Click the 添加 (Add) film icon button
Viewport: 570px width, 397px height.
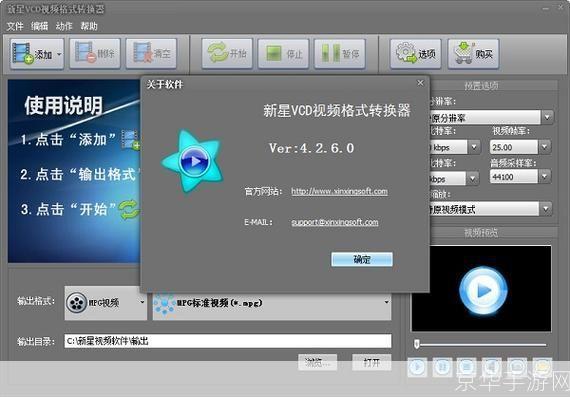32,54
